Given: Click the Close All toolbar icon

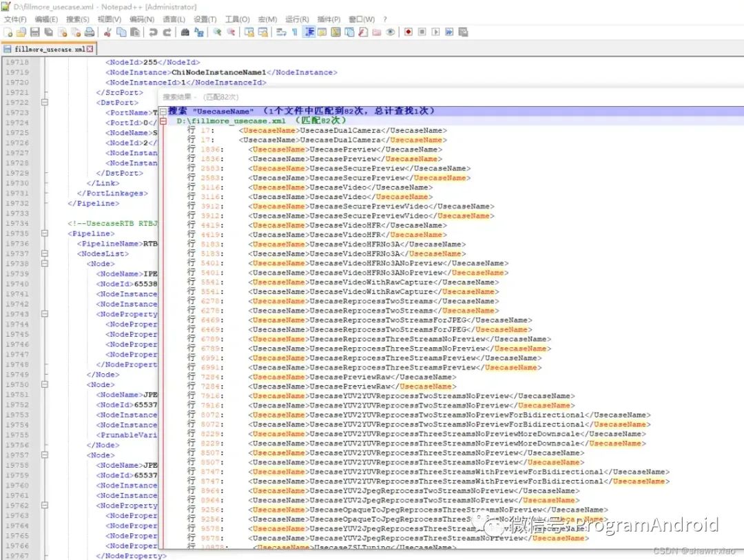Looking at the screenshot, I should pos(76,32).
